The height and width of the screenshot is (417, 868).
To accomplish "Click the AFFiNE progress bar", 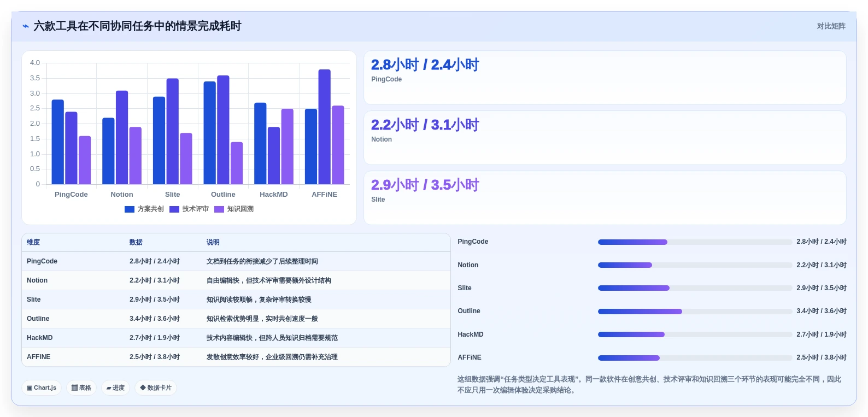I will 695,358.
